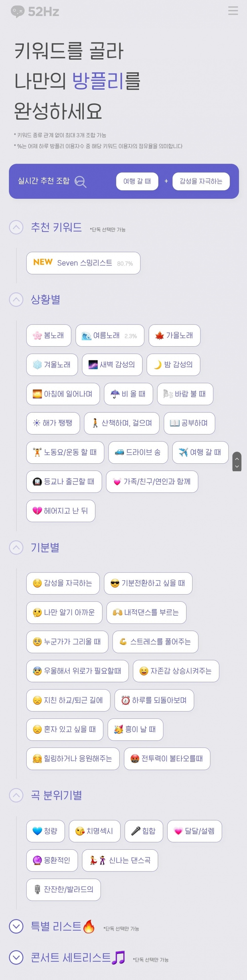Click the crystal ball icon on 몽환적인 chip
Image resolution: width=247 pixels, height=980 pixels.
(x=37, y=860)
